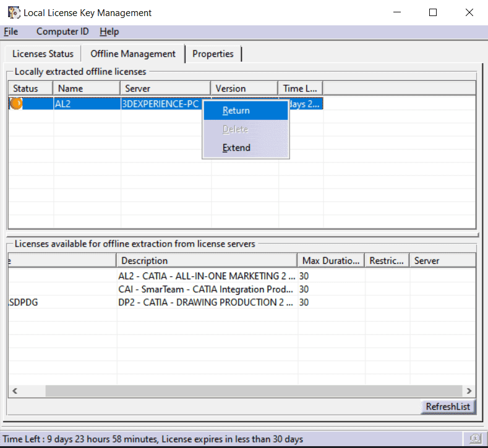This screenshot has height=448, width=488.
Task: Click the orange status icon of AL2 license
Action: tap(16, 104)
